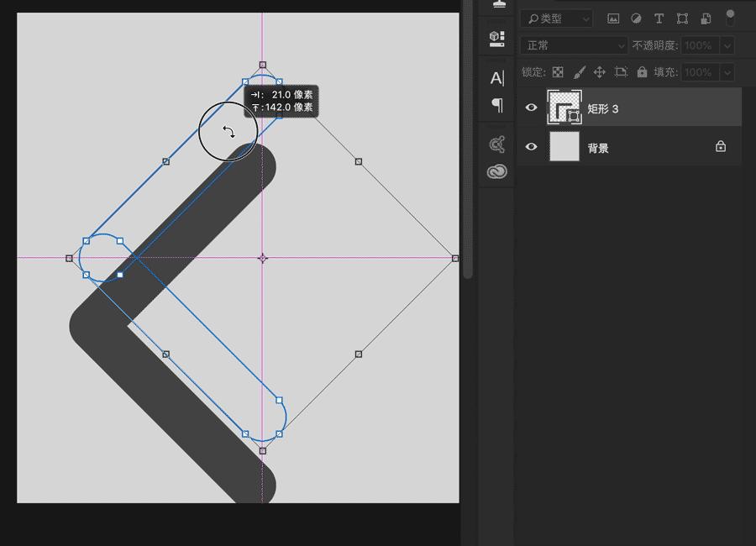Click the pixel layer filter icon

coord(613,18)
